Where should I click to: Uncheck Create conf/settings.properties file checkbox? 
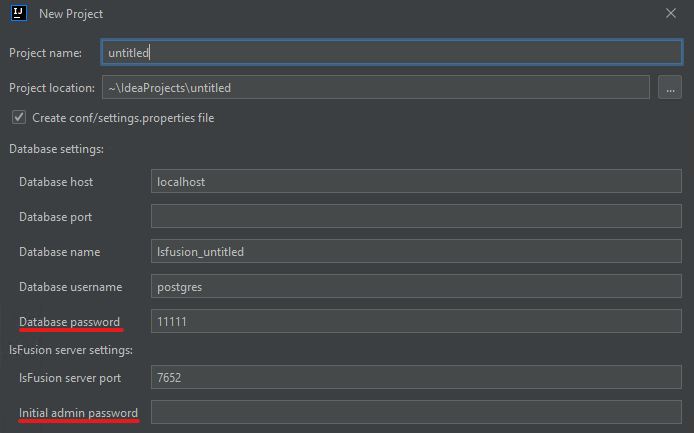pos(18,118)
